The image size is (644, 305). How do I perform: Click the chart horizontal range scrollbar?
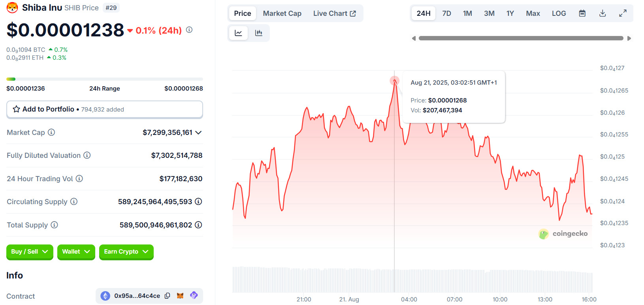click(x=521, y=38)
